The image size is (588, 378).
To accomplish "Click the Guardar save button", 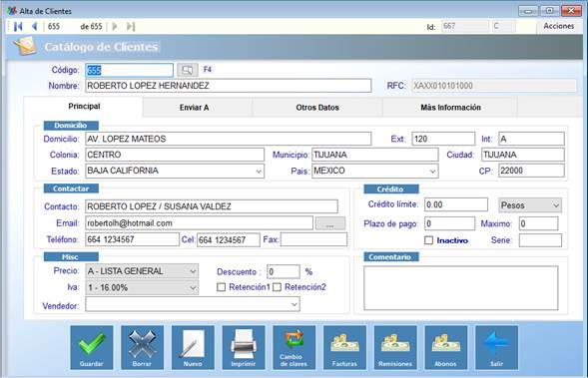I will click(x=92, y=347).
